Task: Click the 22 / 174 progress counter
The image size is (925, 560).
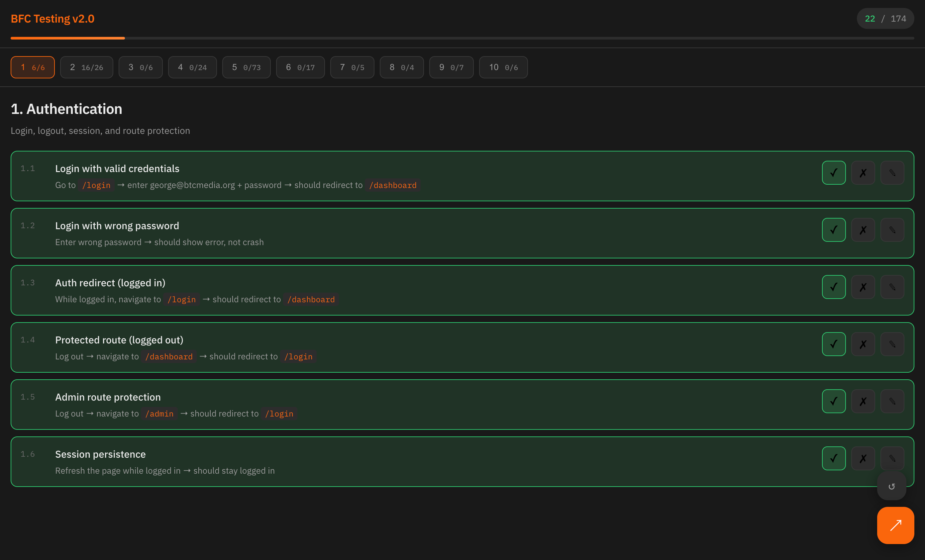Action: click(x=885, y=19)
